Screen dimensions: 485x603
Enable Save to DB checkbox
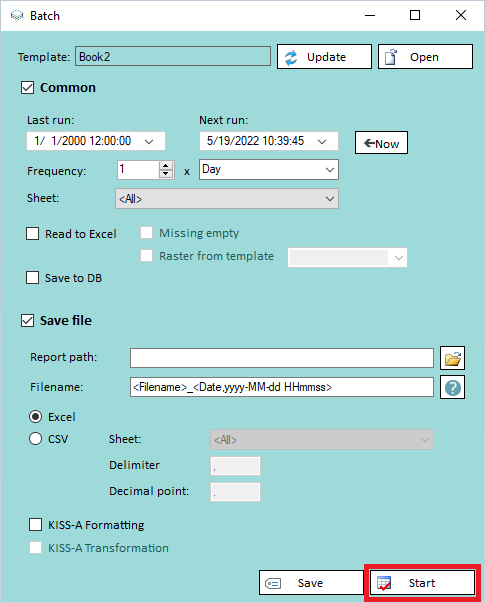coord(32,278)
